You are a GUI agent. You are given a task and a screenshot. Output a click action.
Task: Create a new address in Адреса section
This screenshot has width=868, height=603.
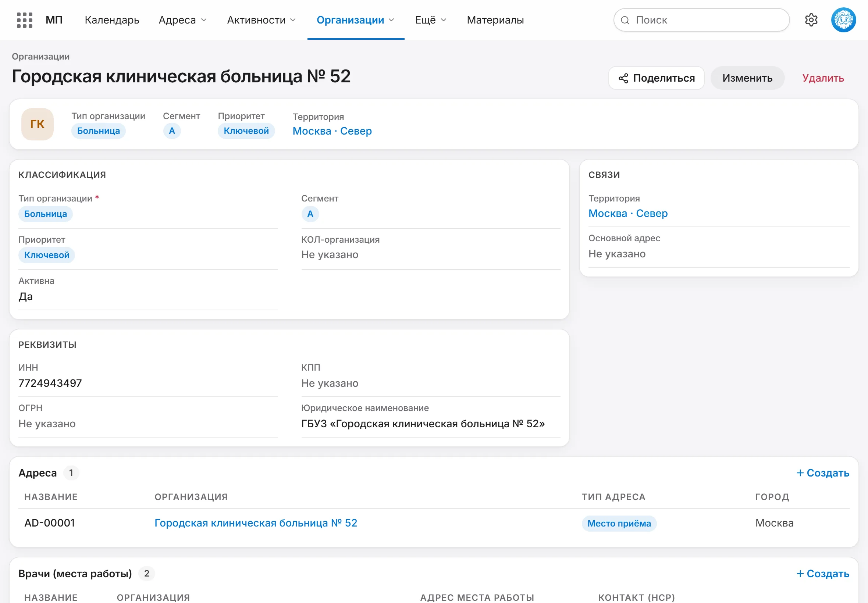pyautogui.click(x=822, y=473)
